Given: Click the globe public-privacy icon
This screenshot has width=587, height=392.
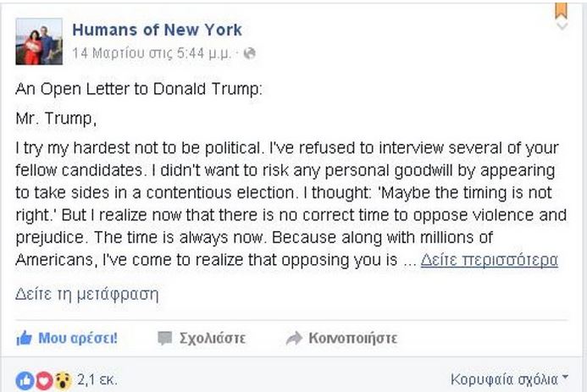Looking at the screenshot, I should 250,52.
